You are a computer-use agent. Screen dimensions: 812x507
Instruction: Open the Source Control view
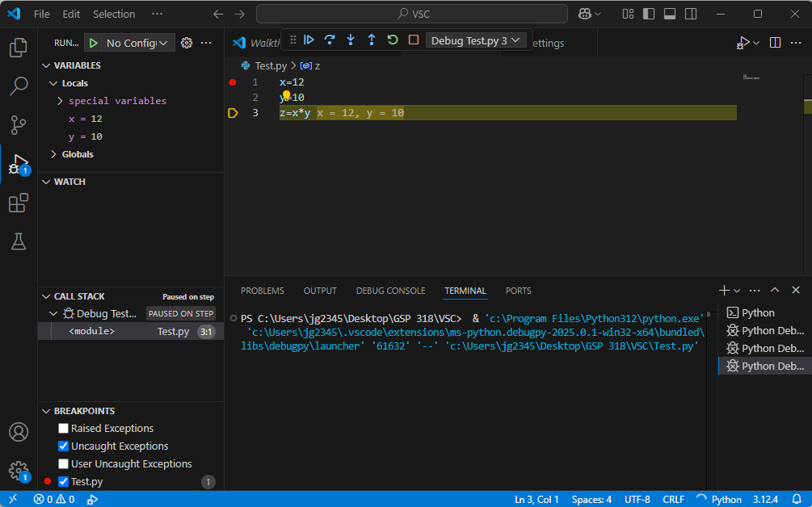[18, 124]
